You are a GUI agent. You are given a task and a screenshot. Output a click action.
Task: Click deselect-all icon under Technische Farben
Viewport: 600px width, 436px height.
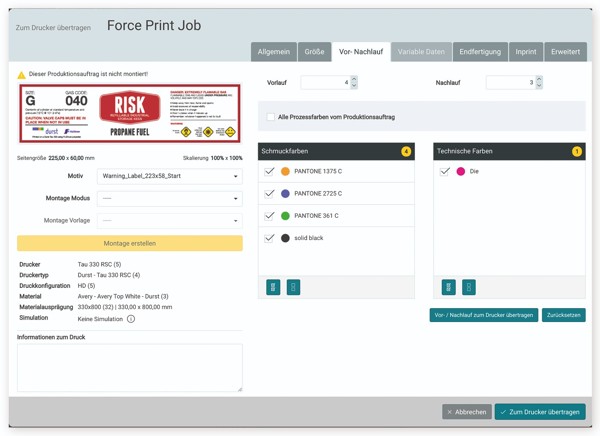(468, 287)
